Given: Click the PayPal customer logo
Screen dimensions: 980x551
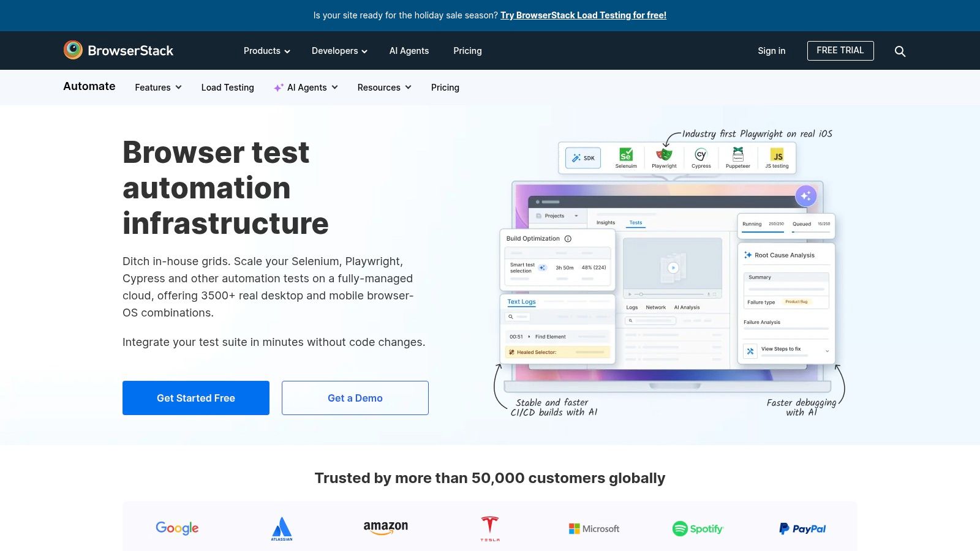Looking at the screenshot, I should 802,528.
